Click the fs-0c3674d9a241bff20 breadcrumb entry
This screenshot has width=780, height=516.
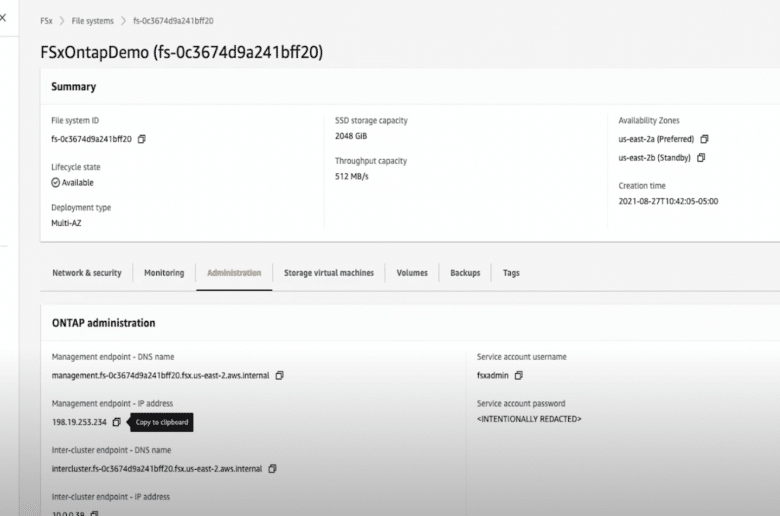tap(173, 21)
